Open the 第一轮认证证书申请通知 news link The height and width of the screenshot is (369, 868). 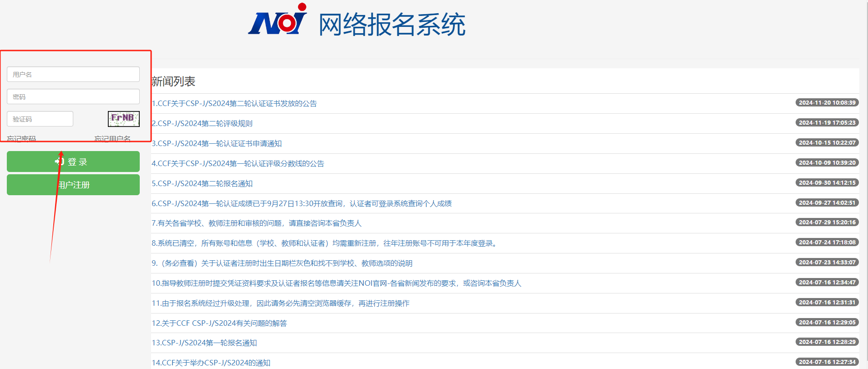[x=217, y=143]
